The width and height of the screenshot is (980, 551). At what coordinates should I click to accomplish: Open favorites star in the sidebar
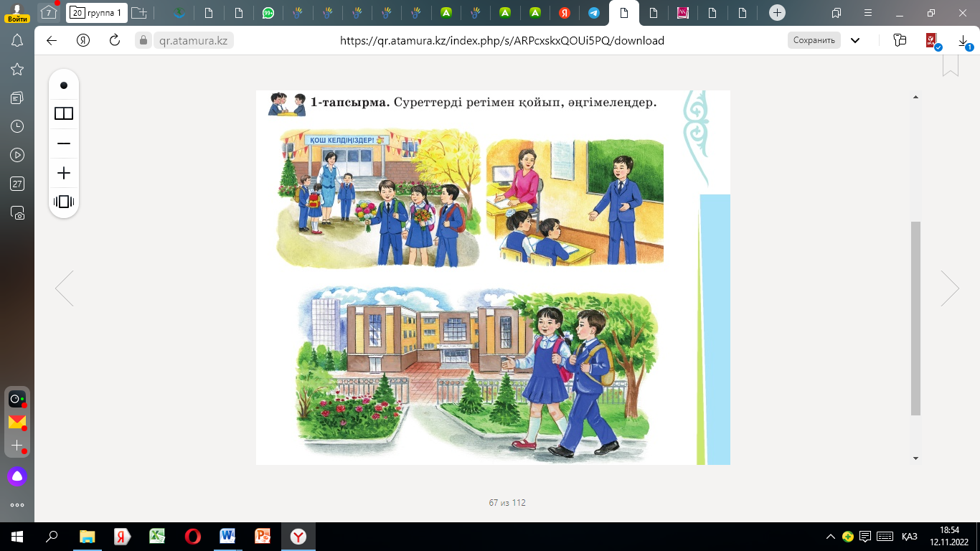pyautogui.click(x=17, y=69)
